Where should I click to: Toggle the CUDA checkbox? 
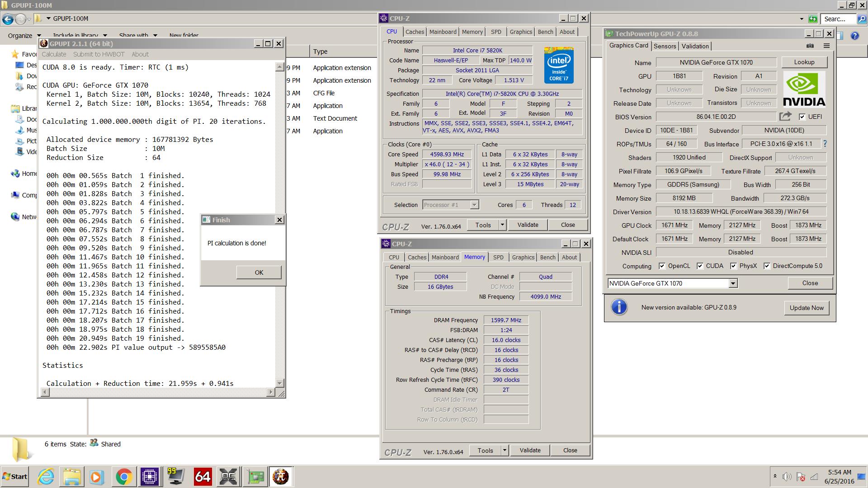coord(700,266)
